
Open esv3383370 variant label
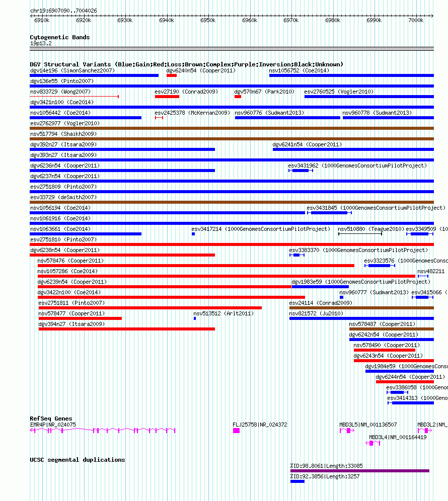[x=358, y=250]
